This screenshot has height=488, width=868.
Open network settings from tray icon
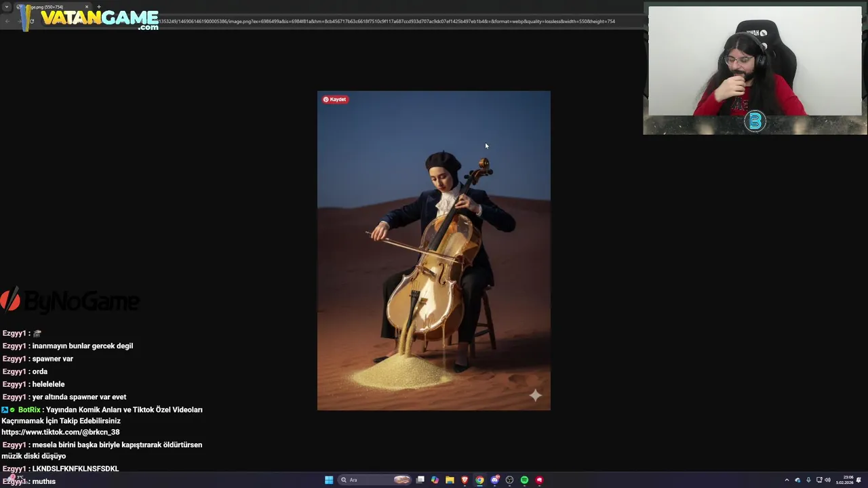tap(819, 480)
